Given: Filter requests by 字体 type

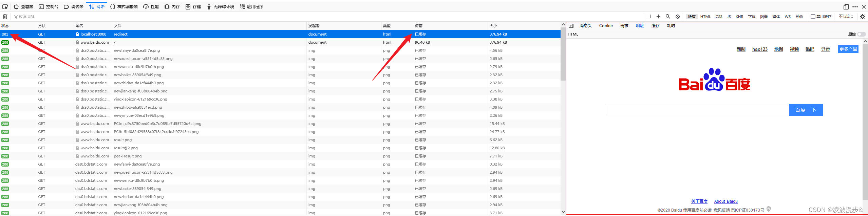Looking at the screenshot, I should 752,17.
